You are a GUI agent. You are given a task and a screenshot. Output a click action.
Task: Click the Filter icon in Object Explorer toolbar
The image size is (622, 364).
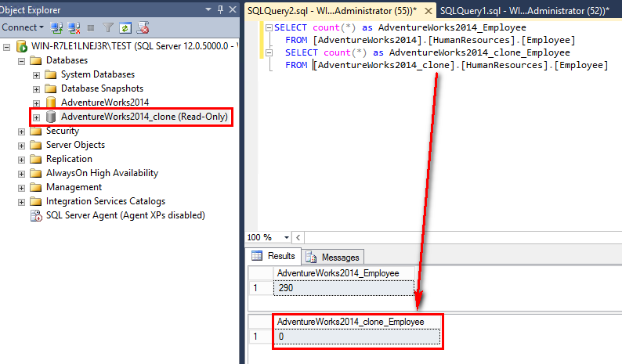point(108,27)
